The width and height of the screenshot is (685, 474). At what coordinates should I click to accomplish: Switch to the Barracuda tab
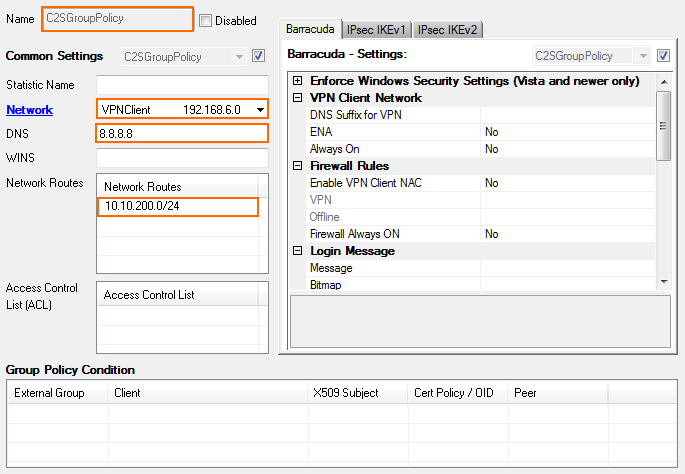[310, 29]
